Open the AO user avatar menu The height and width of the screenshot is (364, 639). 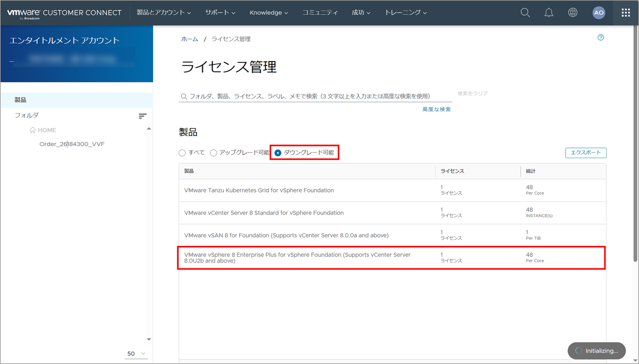598,13
